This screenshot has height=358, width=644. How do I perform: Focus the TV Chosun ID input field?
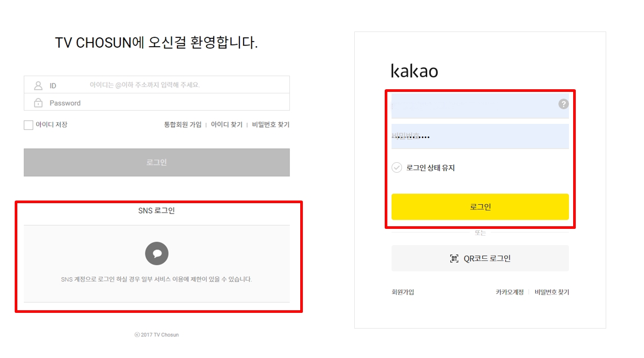click(156, 85)
